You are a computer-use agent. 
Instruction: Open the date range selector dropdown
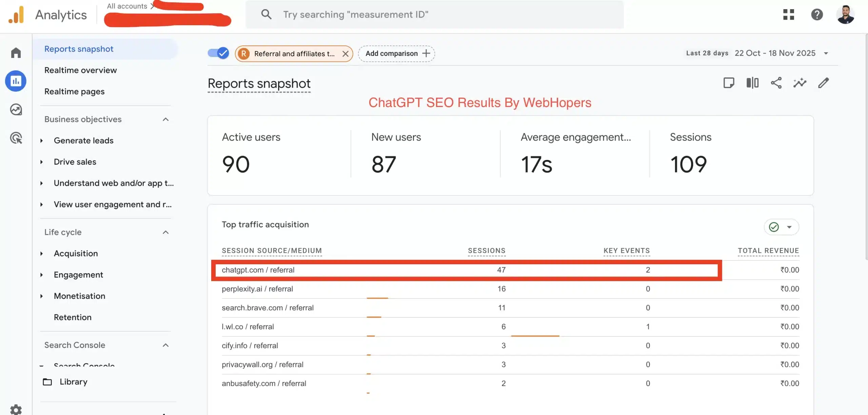(x=826, y=53)
